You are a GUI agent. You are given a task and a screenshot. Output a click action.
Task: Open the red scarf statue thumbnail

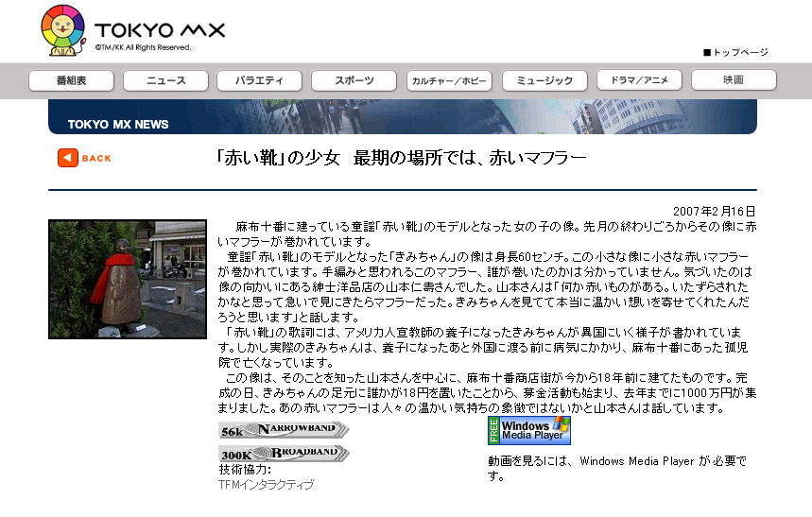point(128,279)
